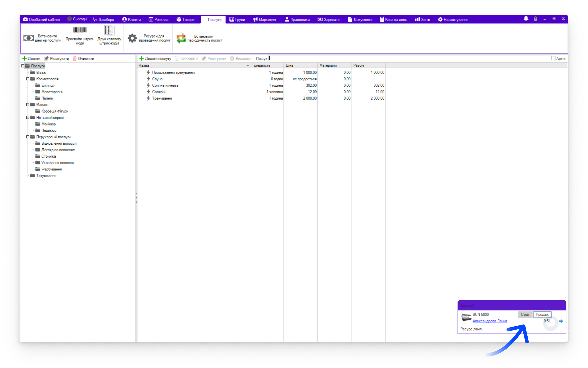This screenshot has width=588, height=368.
Task: Click Встановити ціни на послуги money icon
Action: [28, 38]
